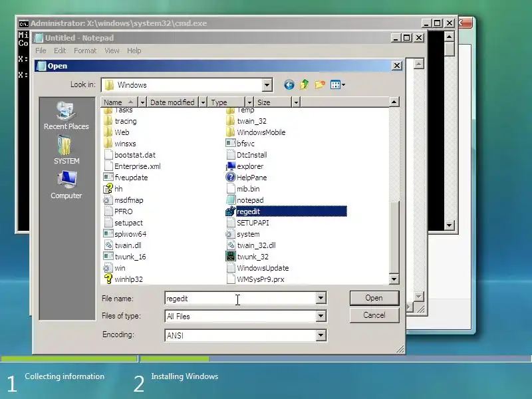Select the twain_32.dll file
Image resolution: width=532 pixels, height=399 pixels.
[x=251, y=245]
